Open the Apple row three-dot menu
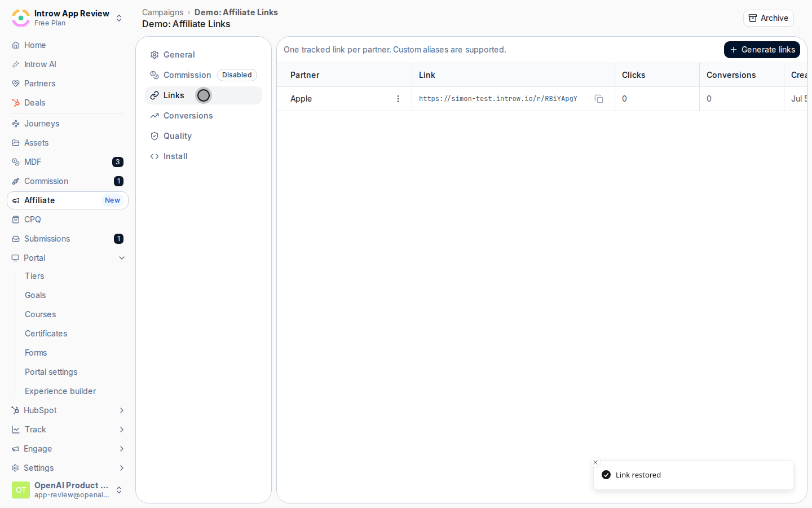 (398, 99)
